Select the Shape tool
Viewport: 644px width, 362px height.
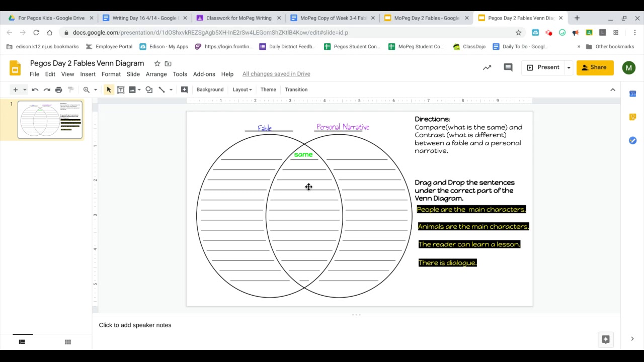tap(149, 89)
